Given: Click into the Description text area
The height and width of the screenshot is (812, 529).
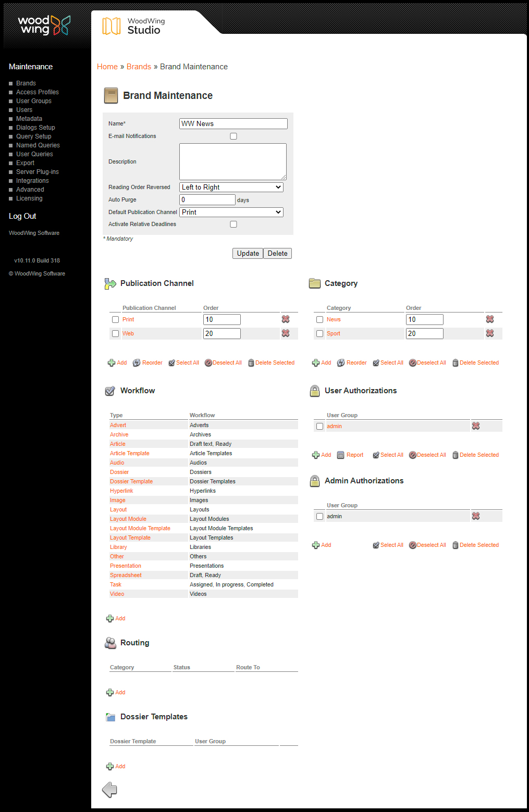Looking at the screenshot, I should coord(233,161).
